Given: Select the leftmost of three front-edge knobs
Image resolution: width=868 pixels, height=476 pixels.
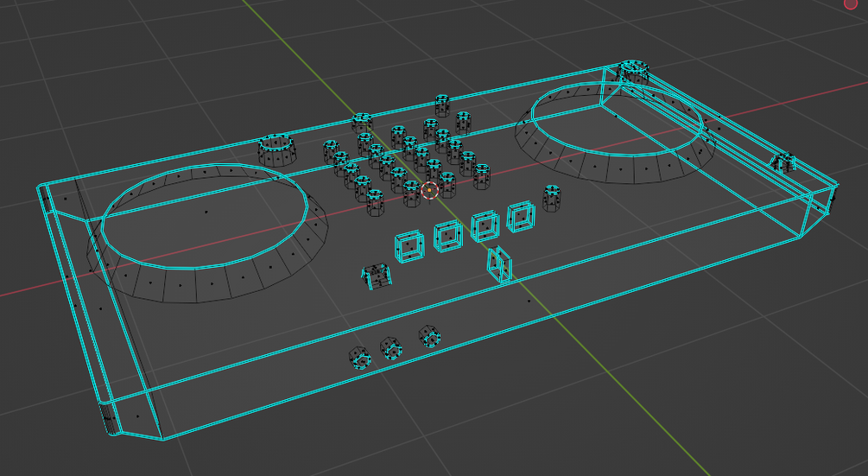Looking at the screenshot, I should [x=360, y=358].
